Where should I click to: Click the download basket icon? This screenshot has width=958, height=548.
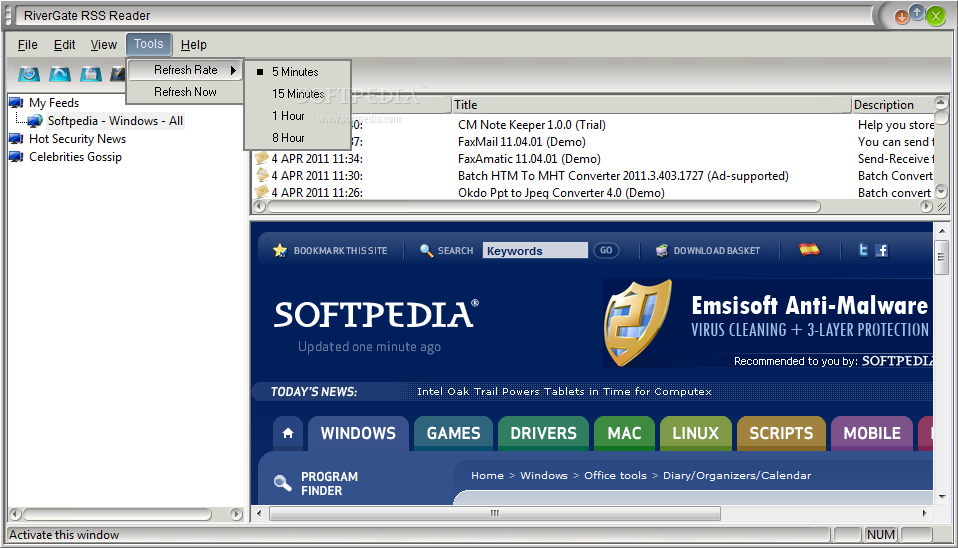pyautogui.click(x=662, y=250)
